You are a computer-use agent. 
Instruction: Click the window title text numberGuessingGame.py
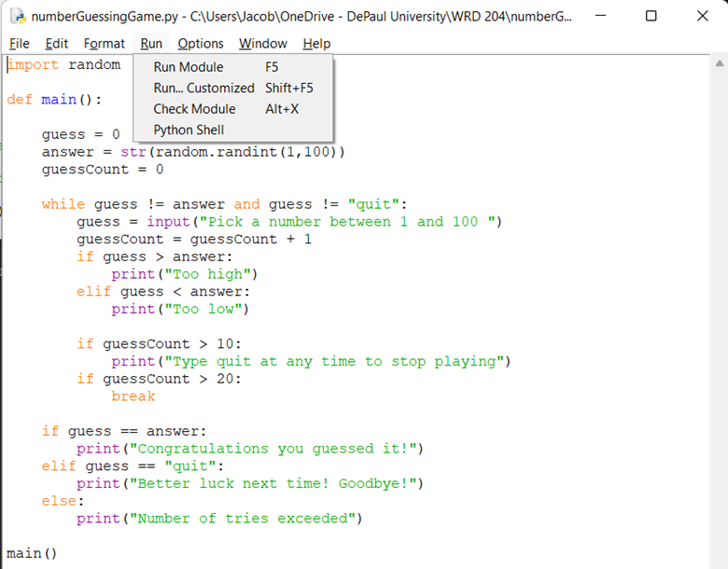tap(105, 16)
